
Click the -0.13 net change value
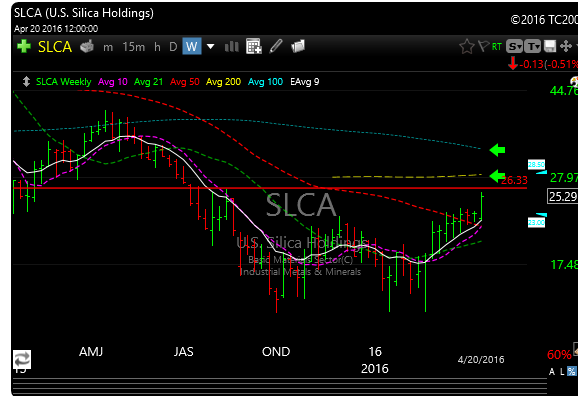click(x=532, y=65)
